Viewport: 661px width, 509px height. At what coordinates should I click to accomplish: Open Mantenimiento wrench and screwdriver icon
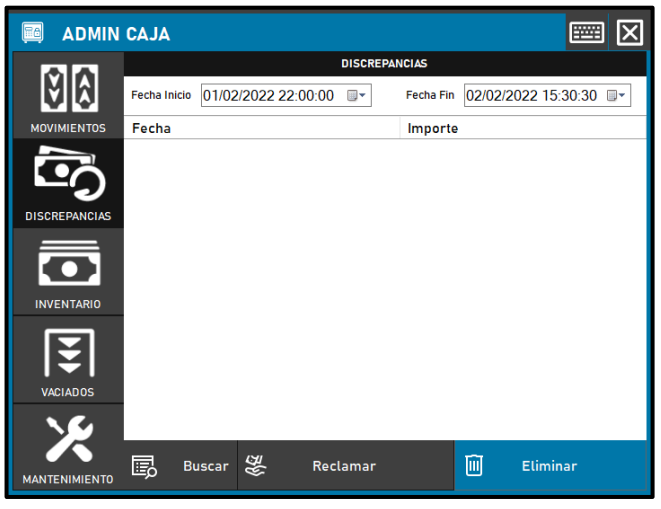pos(68,440)
